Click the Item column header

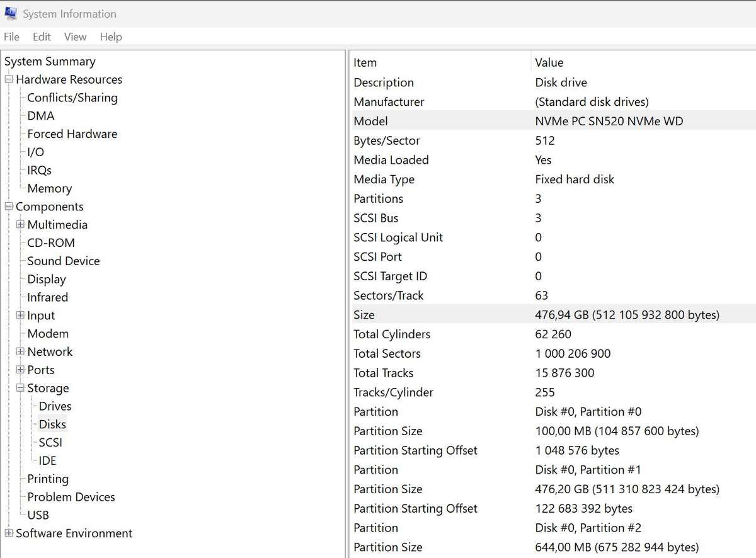(x=365, y=62)
